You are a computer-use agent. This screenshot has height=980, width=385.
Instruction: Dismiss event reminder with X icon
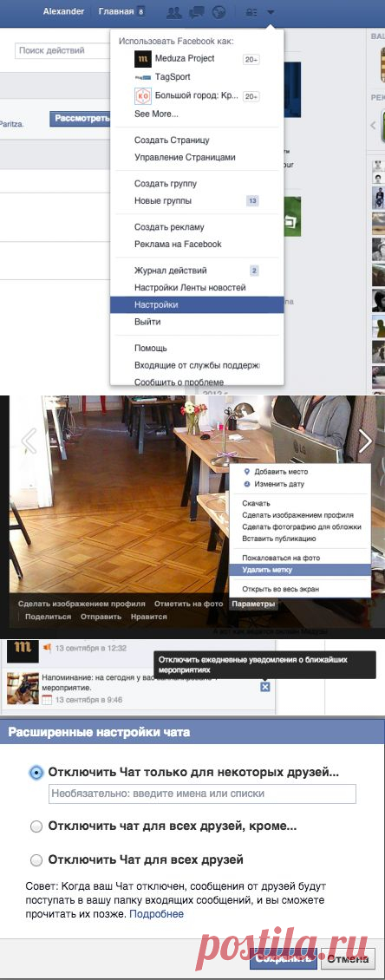click(x=264, y=687)
